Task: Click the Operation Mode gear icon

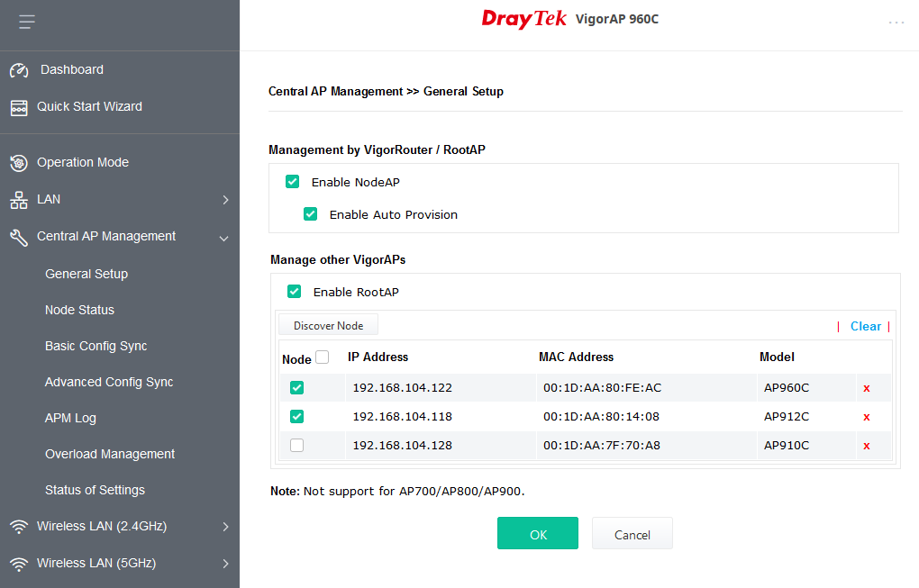Action: point(19,163)
